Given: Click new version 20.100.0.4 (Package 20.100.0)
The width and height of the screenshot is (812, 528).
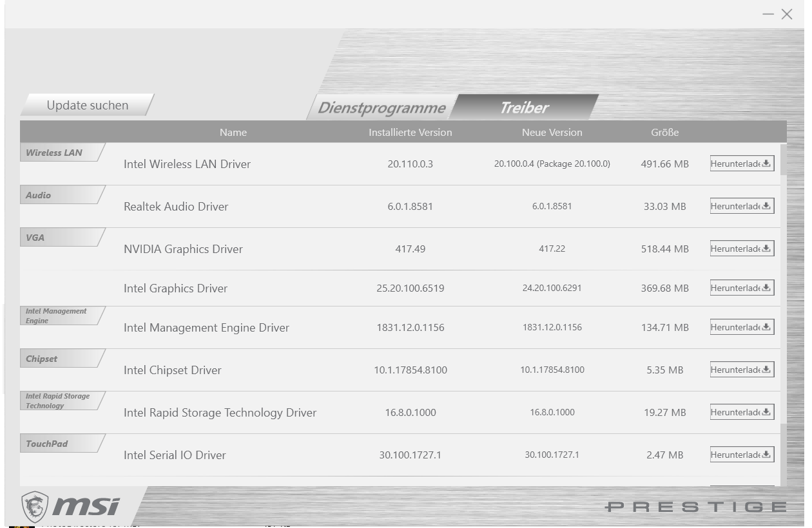Looking at the screenshot, I should click(x=552, y=164).
